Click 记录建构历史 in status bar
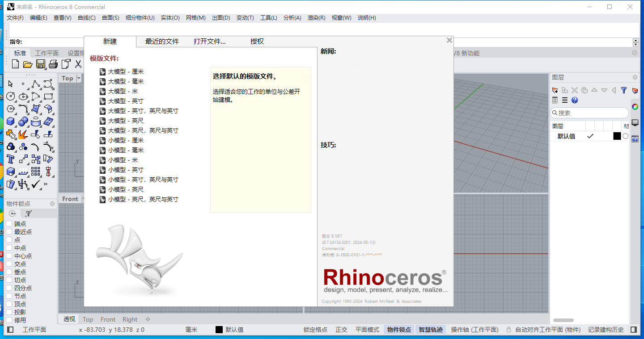This screenshot has width=644, height=339. pyautogui.click(x=606, y=330)
